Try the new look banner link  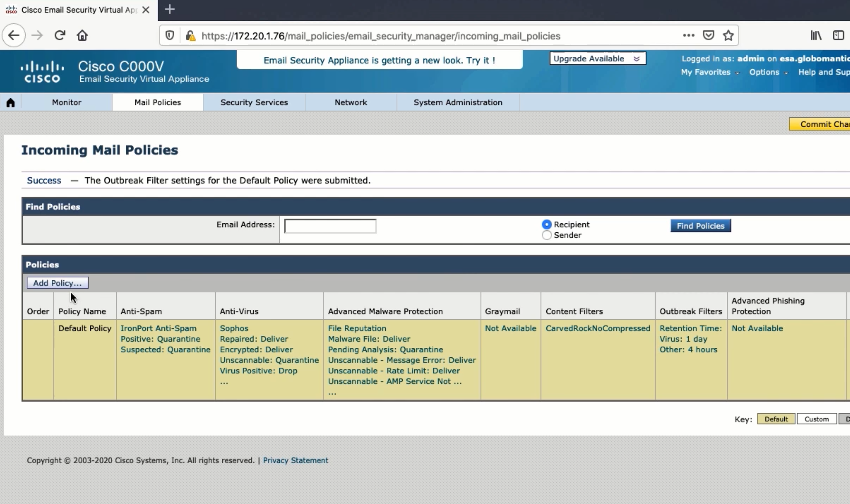click(379, 60)
